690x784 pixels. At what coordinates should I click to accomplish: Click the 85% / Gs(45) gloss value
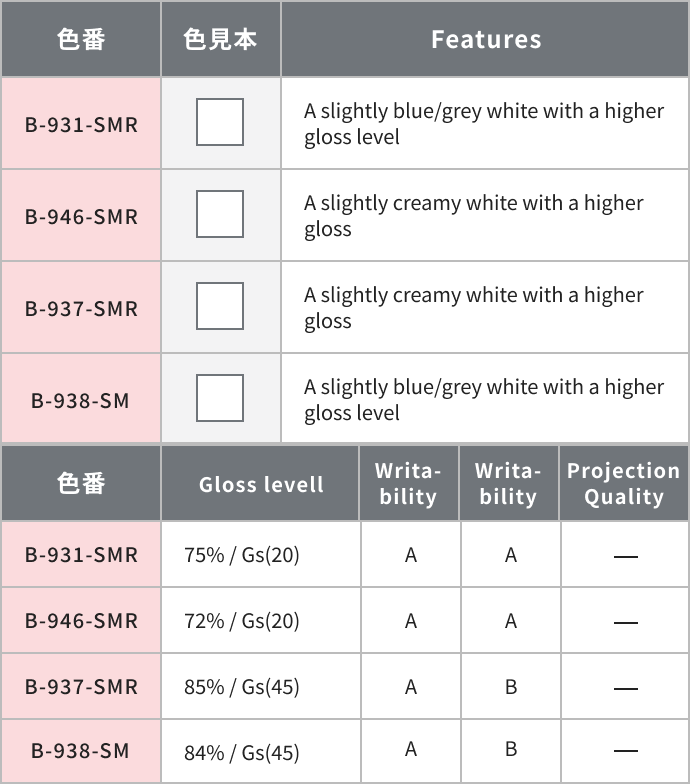(242, 687)
